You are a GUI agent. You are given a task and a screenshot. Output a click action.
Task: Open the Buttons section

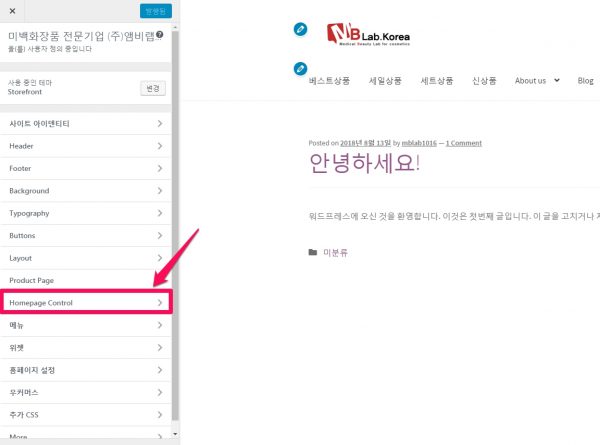point(86,235)
